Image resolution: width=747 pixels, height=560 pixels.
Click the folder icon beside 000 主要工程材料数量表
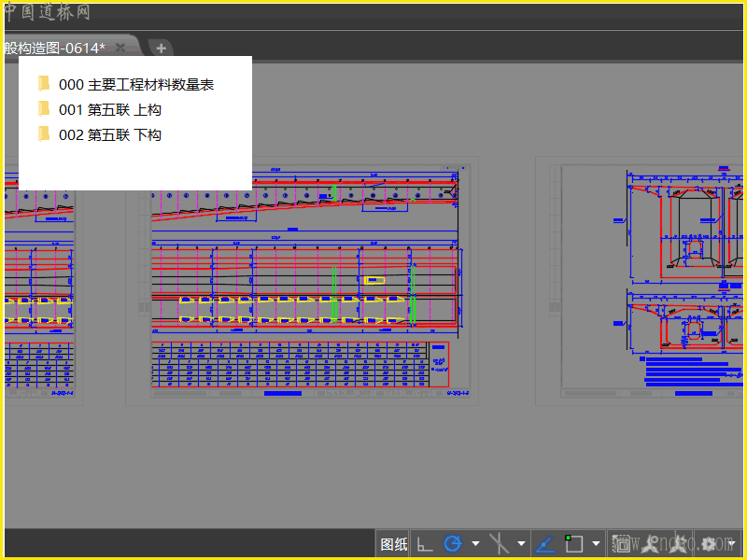44,84
